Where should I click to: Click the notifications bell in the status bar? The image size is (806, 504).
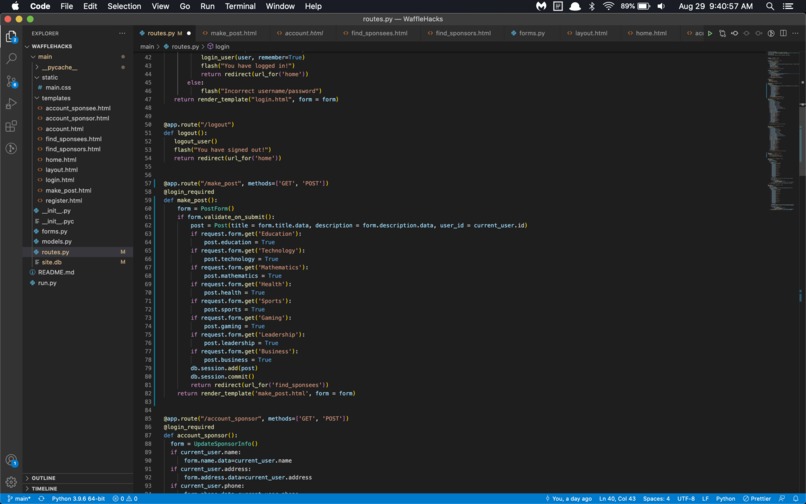pos(796,499)
